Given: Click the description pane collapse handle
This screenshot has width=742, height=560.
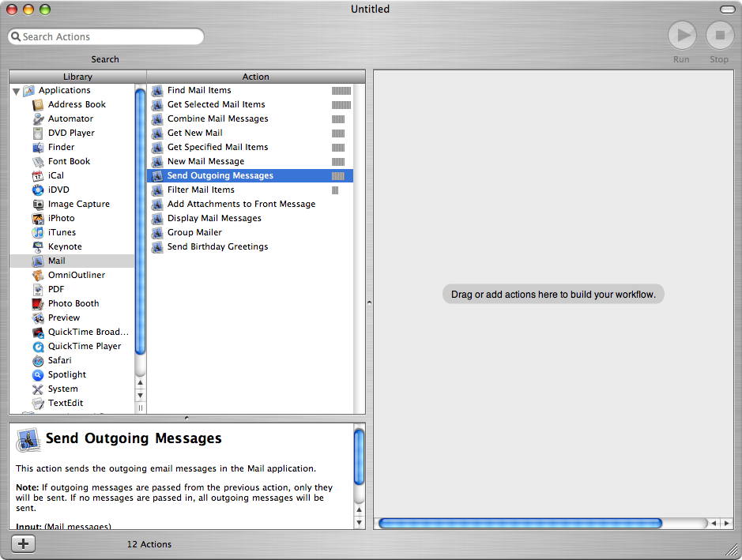Looking at the screenshot, I should (186, 418).
